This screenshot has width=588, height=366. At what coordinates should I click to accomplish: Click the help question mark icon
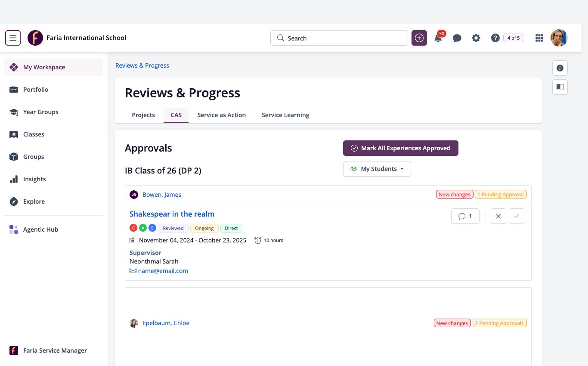[x=495, y=38]
